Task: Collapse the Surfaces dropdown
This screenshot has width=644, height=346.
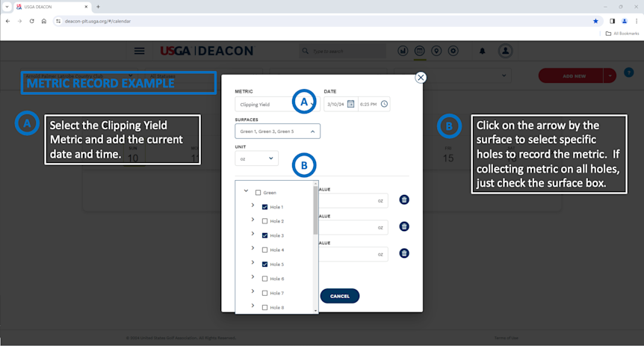Action: pos(312,132)
